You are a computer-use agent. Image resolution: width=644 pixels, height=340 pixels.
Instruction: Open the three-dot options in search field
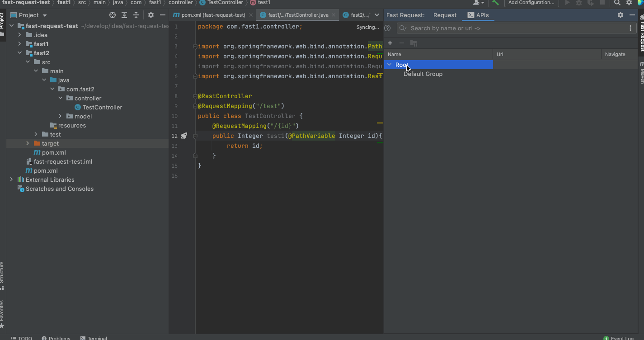click(630, 28)
